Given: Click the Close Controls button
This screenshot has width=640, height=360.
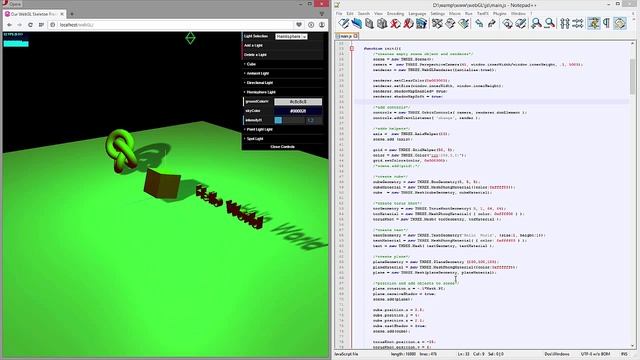Looking at the screenshot, I should [283, 147].
